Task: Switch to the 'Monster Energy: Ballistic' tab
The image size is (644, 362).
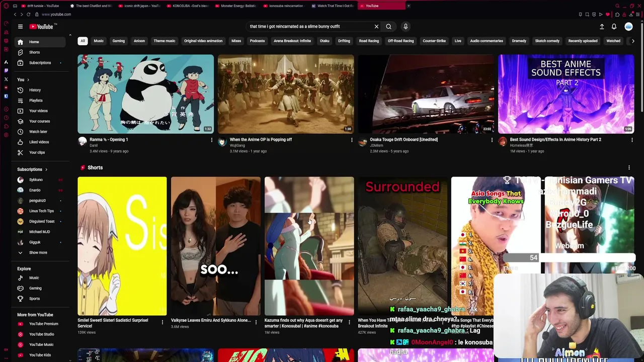Action: tap(239, 6)
